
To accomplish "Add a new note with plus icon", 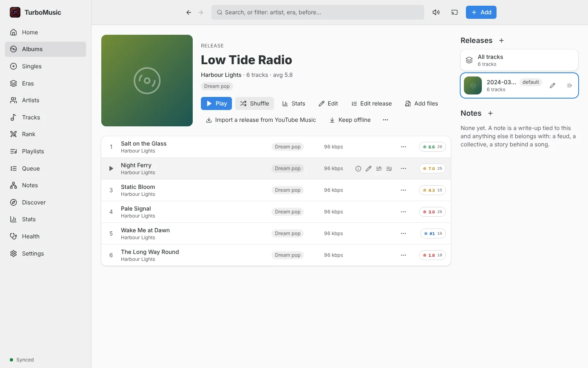I will coord(490,113).
